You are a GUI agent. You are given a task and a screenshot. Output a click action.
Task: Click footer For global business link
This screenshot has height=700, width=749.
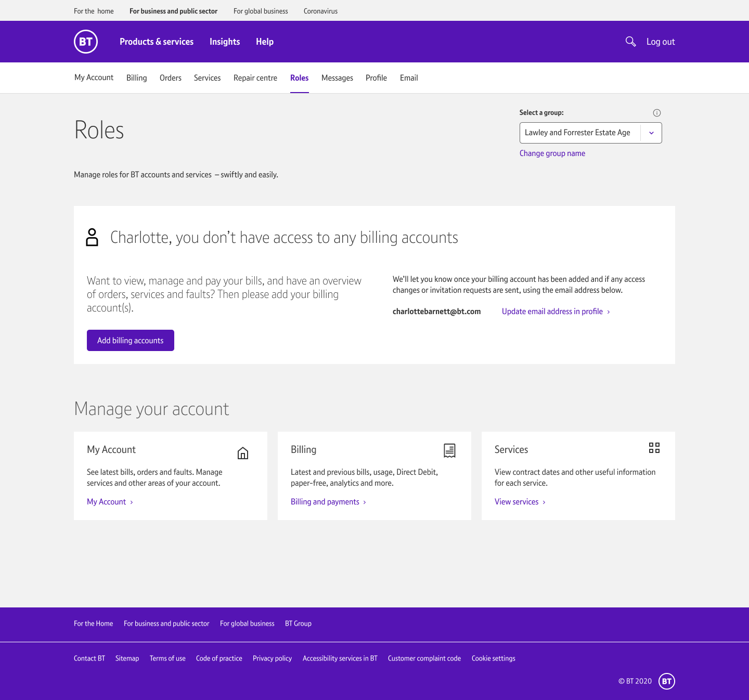pos(247,624)
